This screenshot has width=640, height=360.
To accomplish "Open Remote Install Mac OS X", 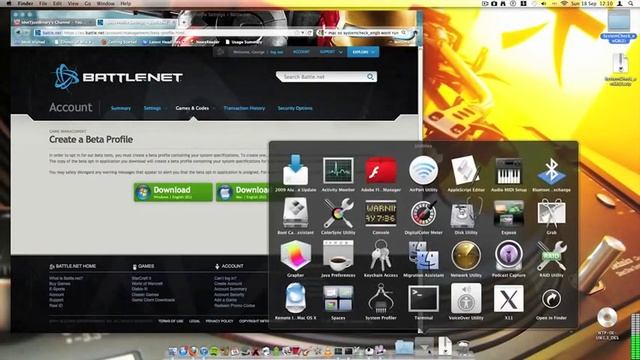I will (296, 299).
